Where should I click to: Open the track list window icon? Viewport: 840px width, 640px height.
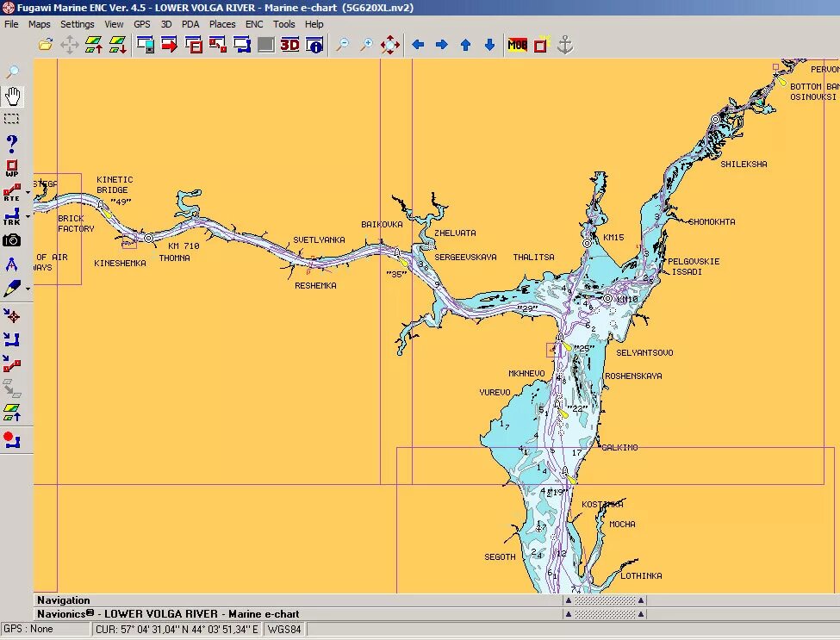click(x=241, y=45)
